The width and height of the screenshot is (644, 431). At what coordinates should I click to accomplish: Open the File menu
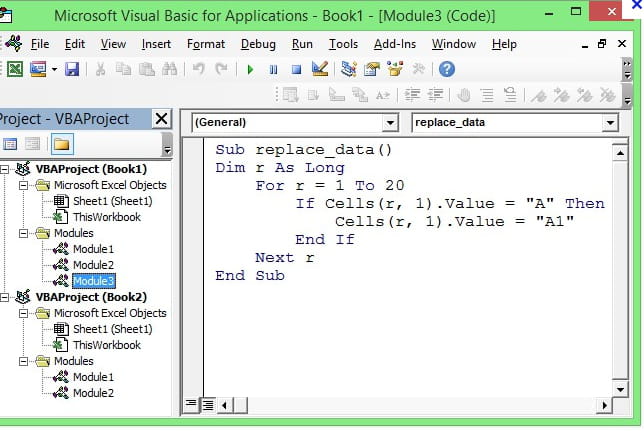(x=40, y=44)
